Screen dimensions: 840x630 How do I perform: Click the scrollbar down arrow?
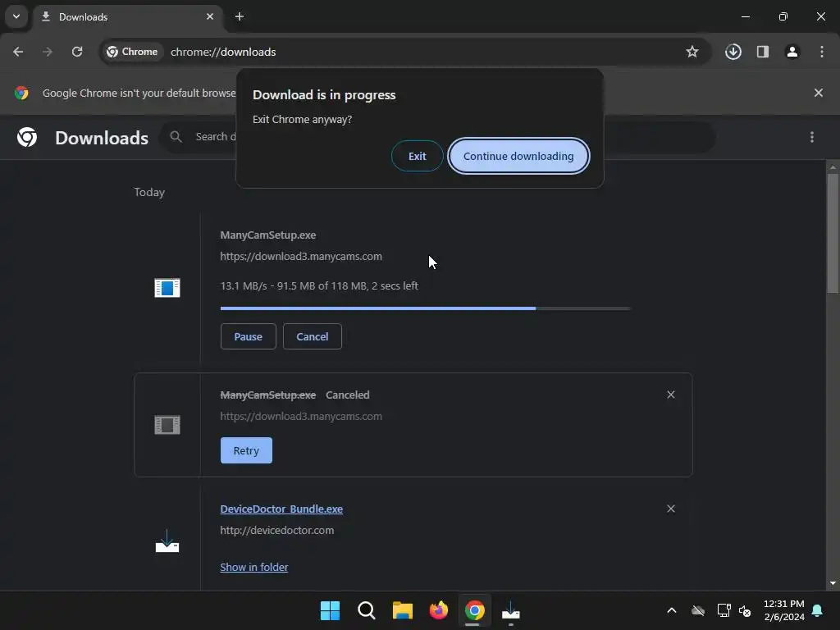pos(832,583)
